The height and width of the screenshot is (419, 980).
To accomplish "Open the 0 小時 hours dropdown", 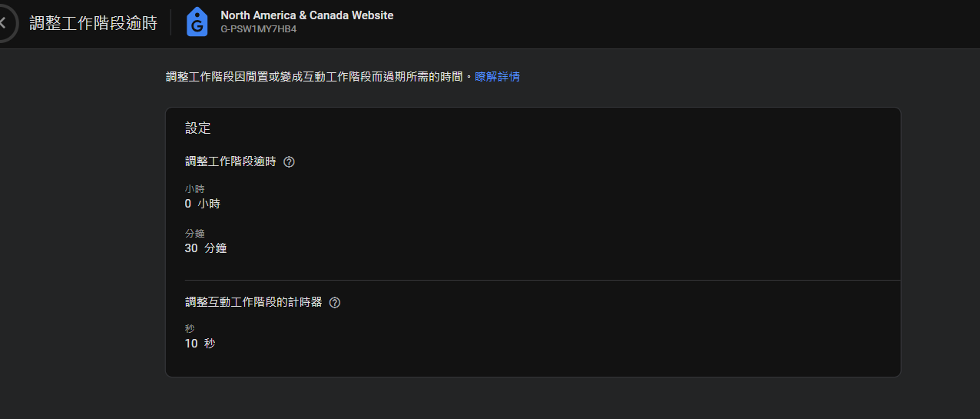I will pyautogui.click(x=203, y=204).
